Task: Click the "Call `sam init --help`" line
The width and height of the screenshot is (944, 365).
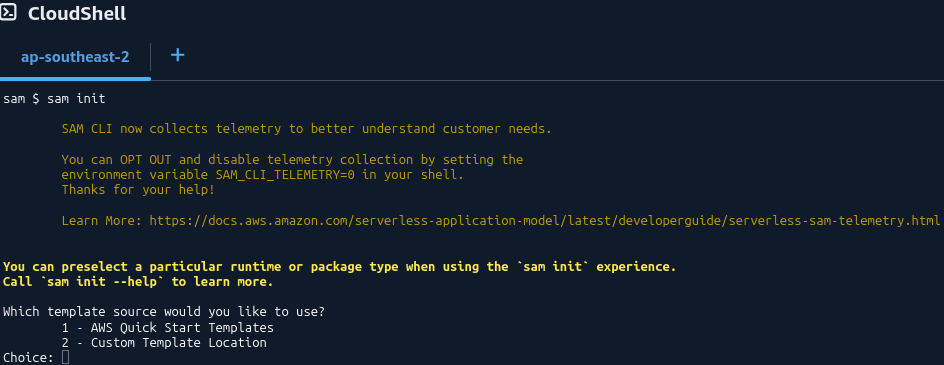Action: click(x=138, y=282)
